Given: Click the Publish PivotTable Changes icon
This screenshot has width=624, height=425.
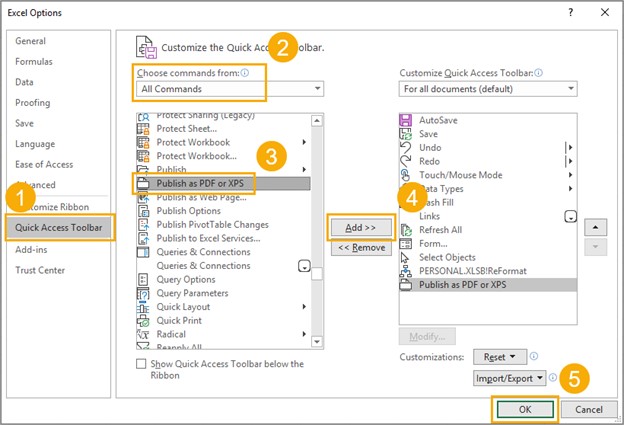Looking at the screenshot, I should coord(143,224).
